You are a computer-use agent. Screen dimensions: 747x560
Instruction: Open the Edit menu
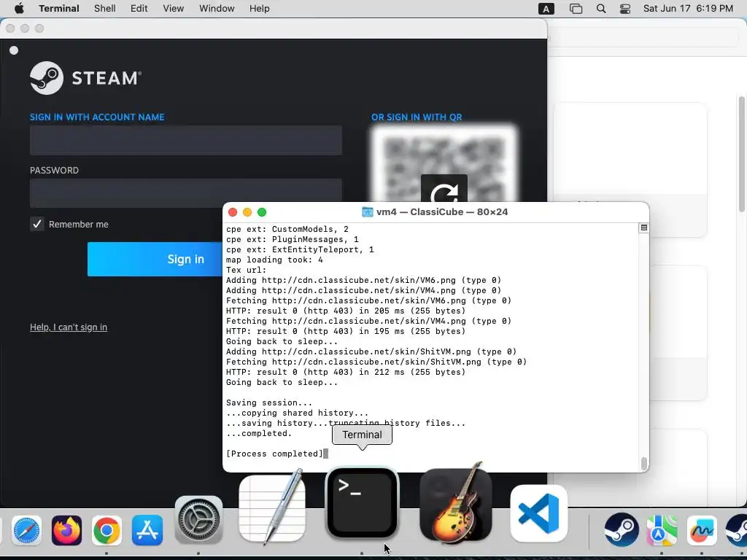click(139, 9)
